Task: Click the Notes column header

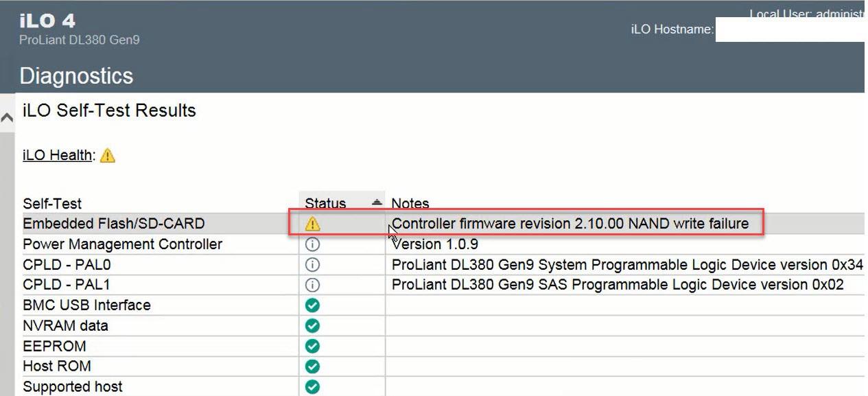Action: pos(410,204)
